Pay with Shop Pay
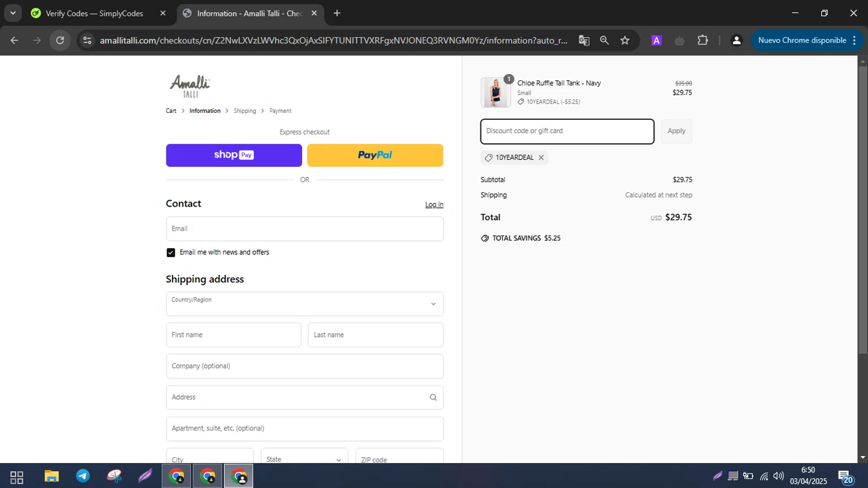 point(234,155)
